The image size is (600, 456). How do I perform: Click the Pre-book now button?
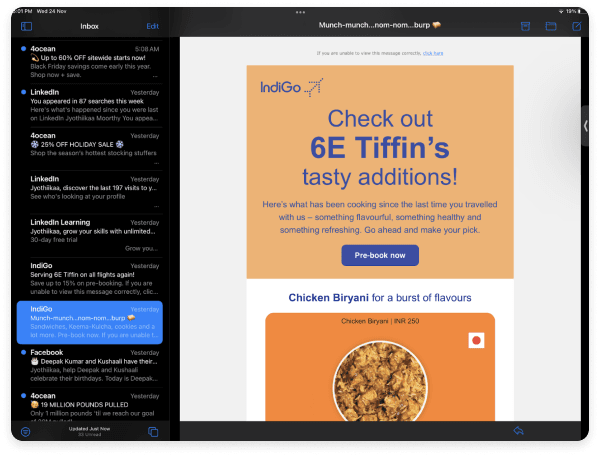(380, 255)
